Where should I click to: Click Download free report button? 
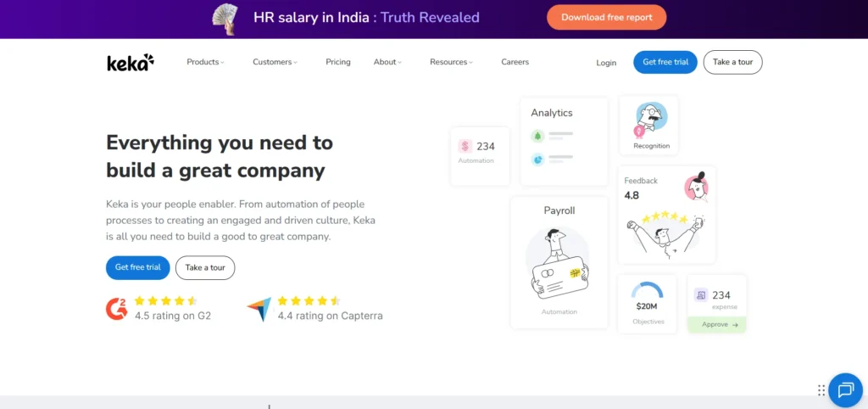pyautogui.click(x=607, y=17)
